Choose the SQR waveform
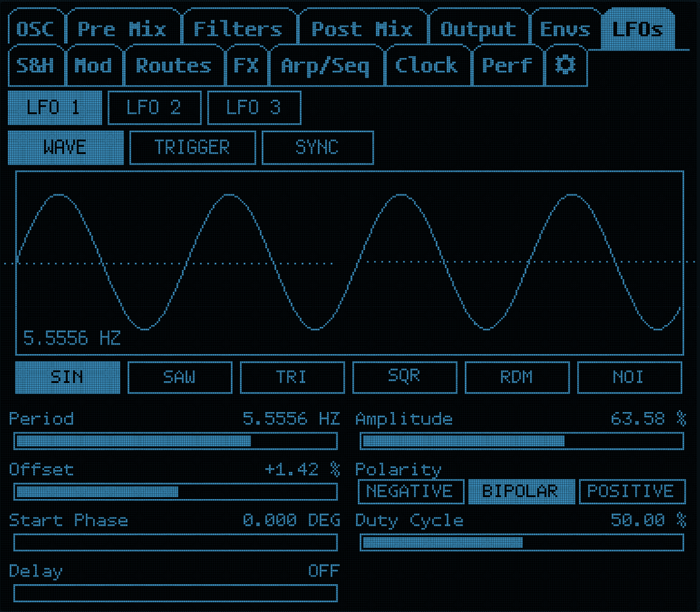 point(404,378)
